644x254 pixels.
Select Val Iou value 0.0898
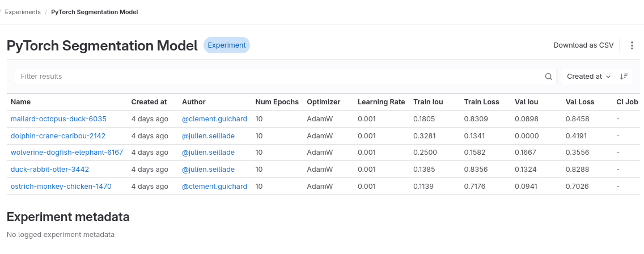coord(527,119)
